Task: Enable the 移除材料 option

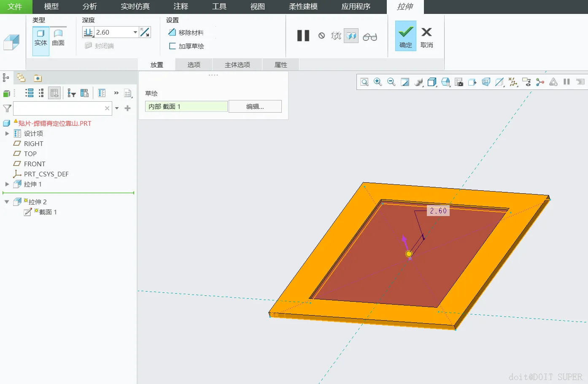Action: [186, 32]
